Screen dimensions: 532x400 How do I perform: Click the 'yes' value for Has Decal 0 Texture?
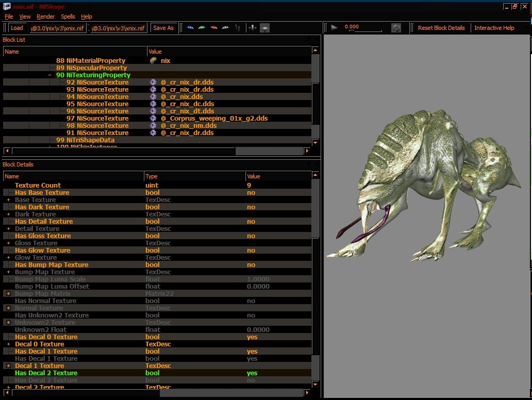pos(252,337)
